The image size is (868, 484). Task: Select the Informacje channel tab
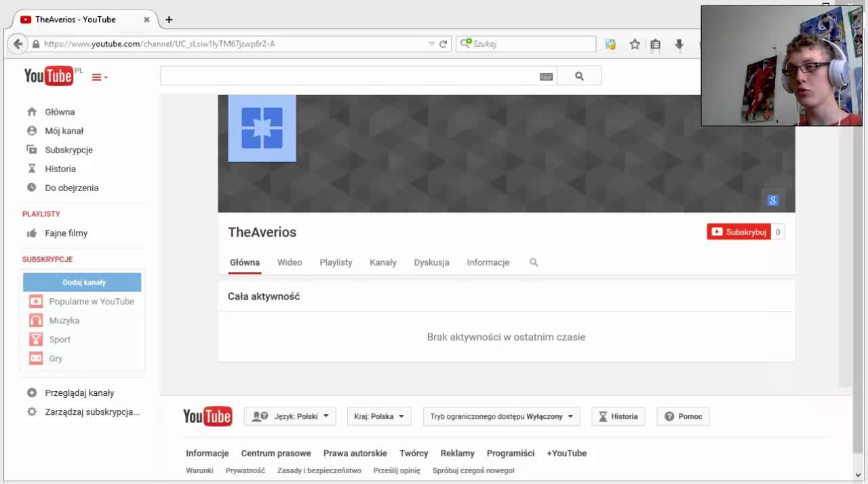(488, 262)
